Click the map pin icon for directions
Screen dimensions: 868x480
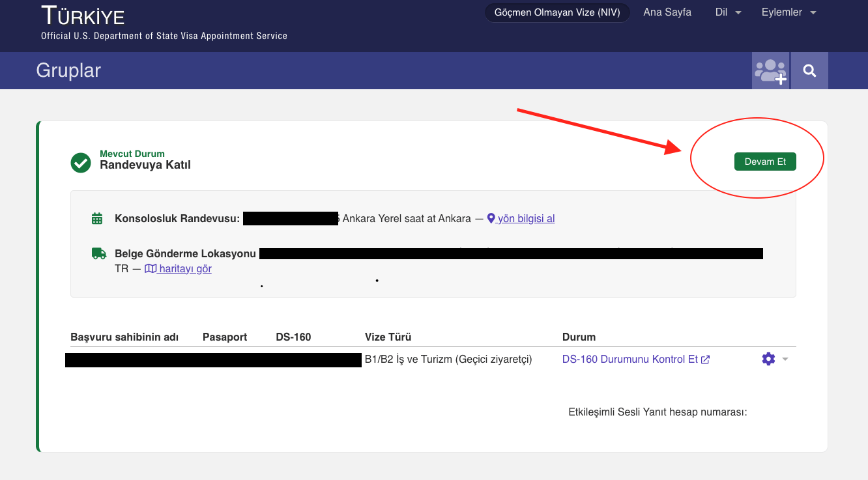coord(491,219)
